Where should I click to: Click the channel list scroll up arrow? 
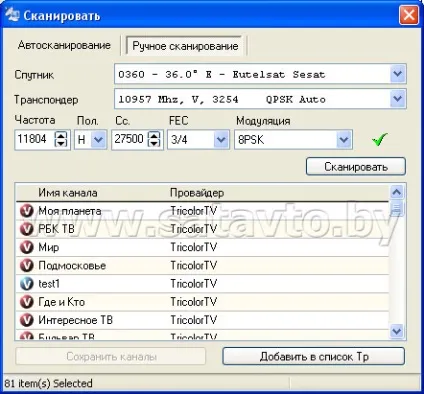[397, 192]
